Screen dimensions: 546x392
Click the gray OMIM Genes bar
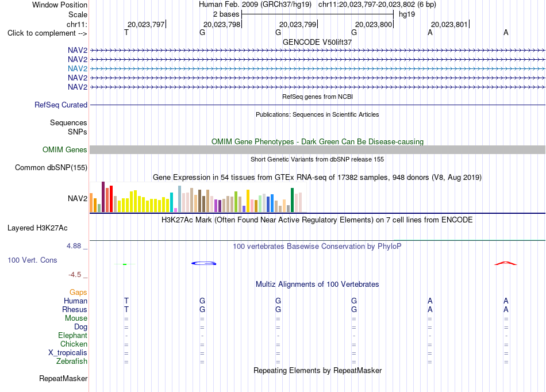pos(317,149)
